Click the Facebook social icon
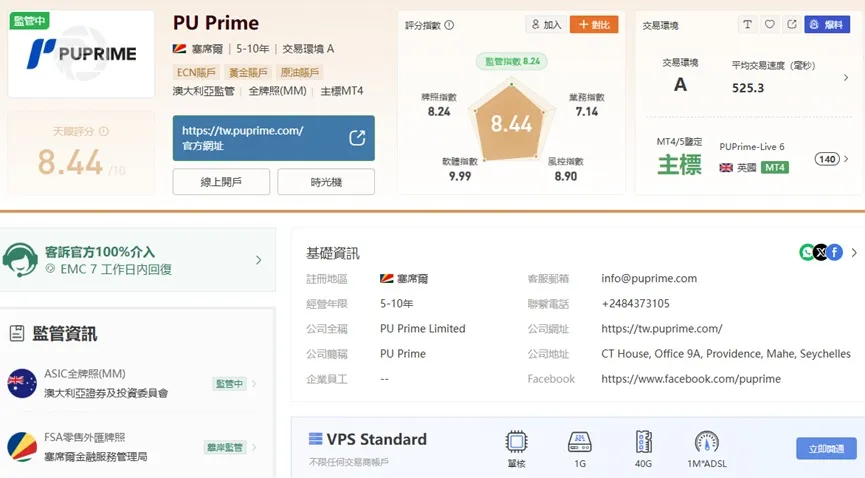 835,252
